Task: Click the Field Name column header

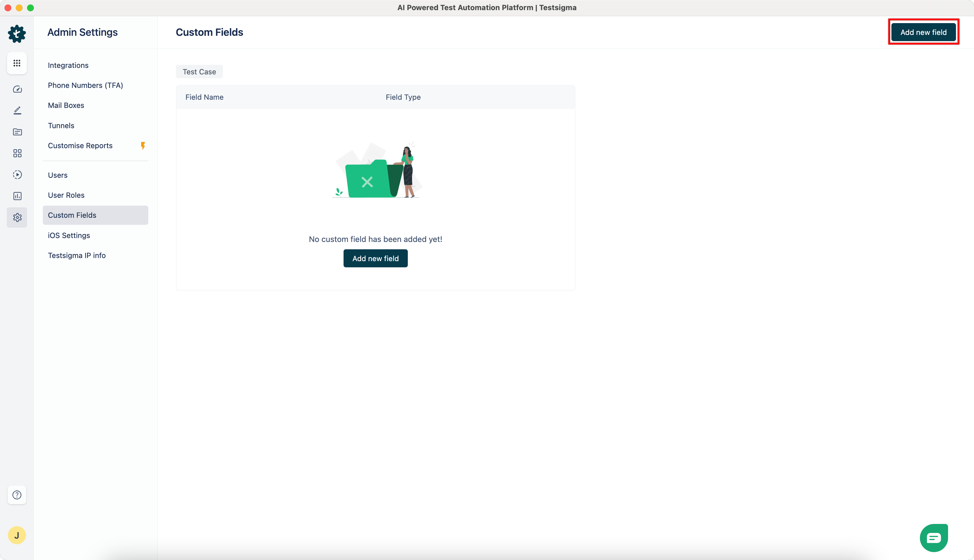Action: tap(204, 97)
